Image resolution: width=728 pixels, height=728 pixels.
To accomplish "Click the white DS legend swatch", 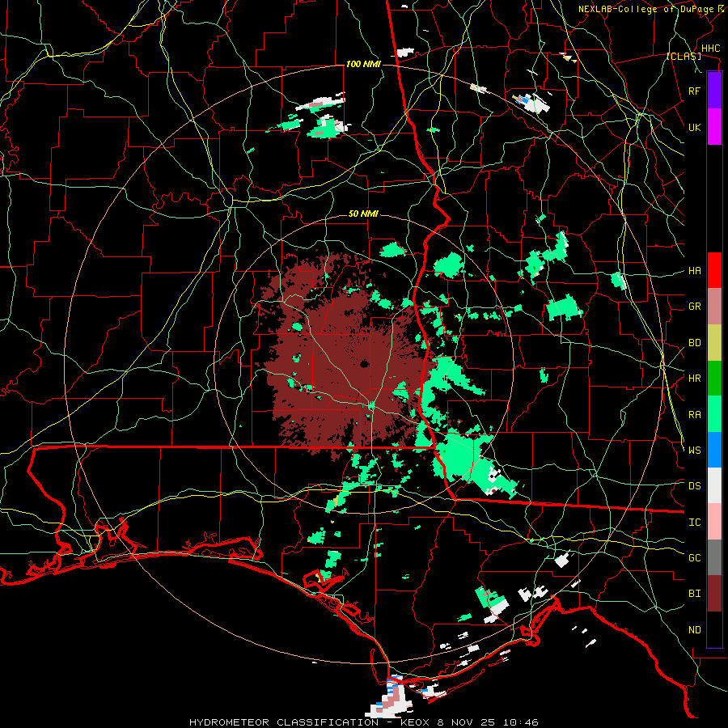I will pyautogui.click(x=714, y=485).
